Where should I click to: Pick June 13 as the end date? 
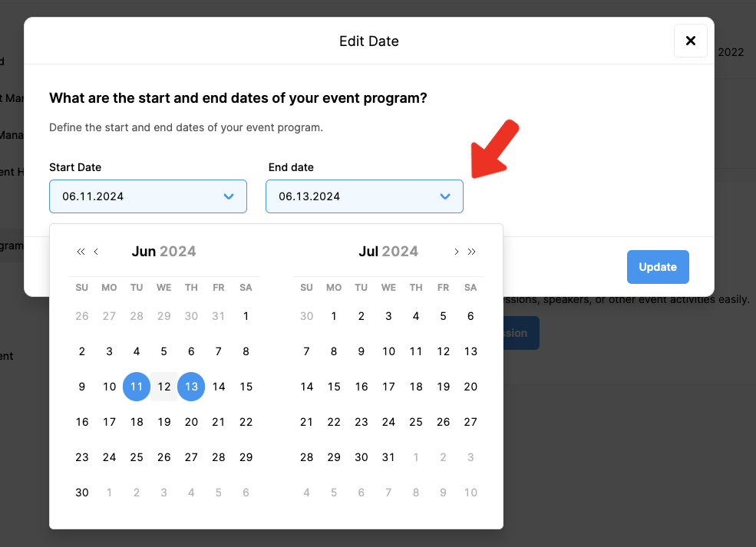[191, 387]
